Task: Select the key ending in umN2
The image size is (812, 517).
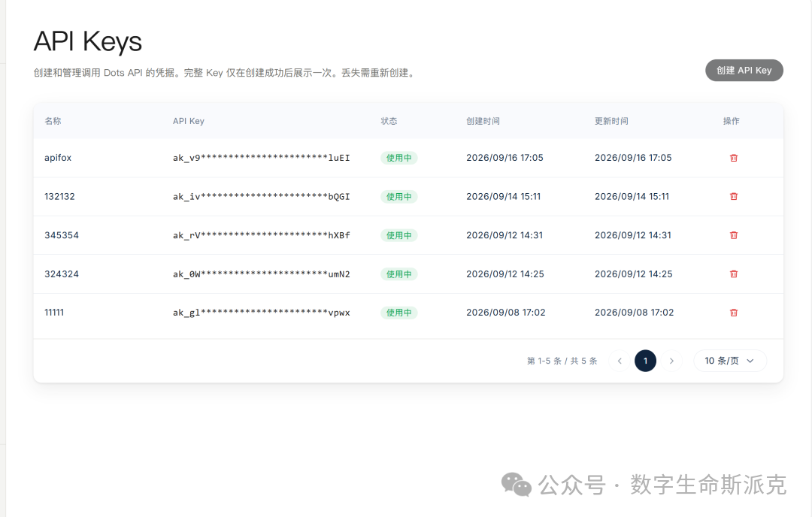Action: click(x=262, y=274)
